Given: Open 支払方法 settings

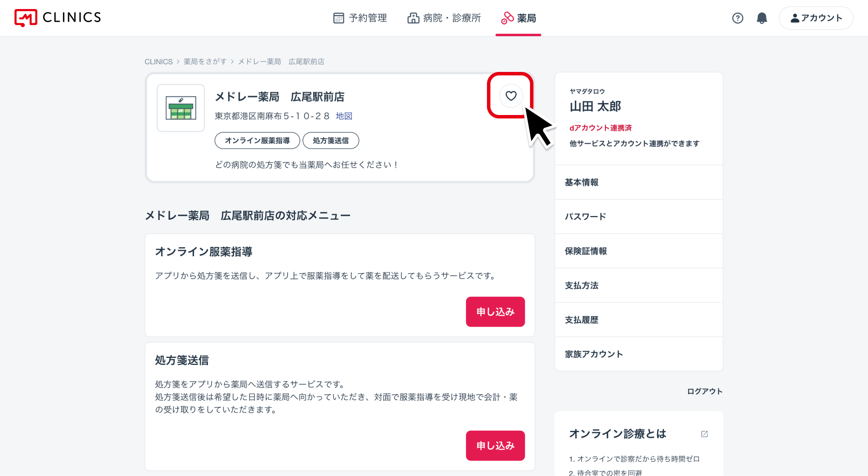Looking at the screenshot, I should pyautogui.click(x=639, y=285).
